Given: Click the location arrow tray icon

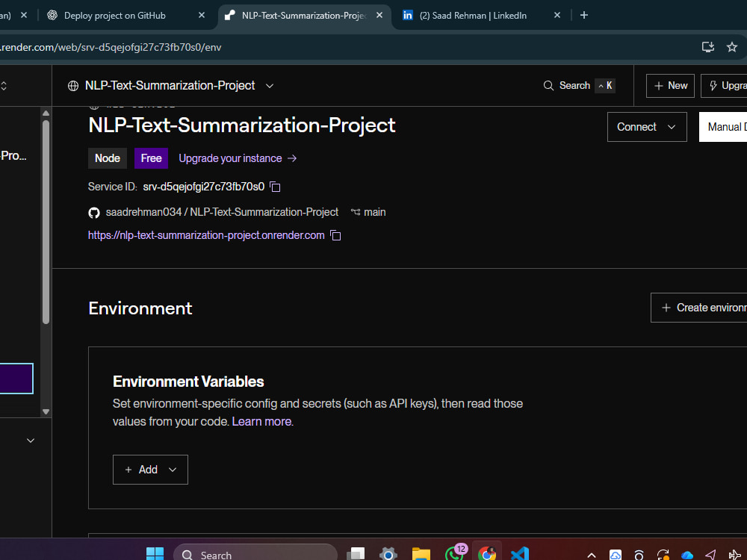Looking at the screenshot, I should (711, 556).
